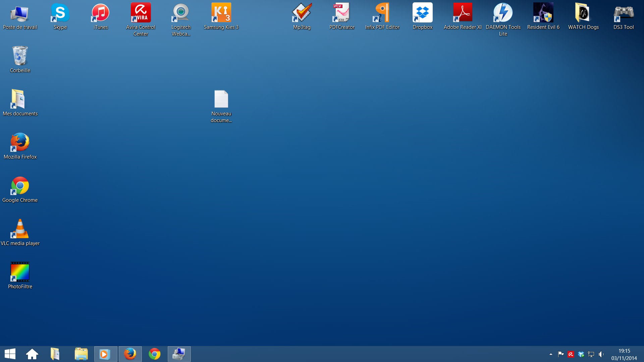This screenshot has height=362, width=644.
Task: Open the documents folder pinned to taskbar
Action: (x=55, y=354)
